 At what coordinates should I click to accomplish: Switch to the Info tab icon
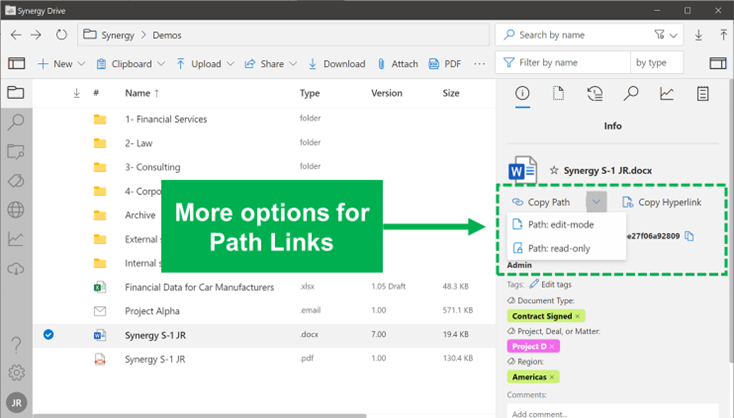point(522,94)
